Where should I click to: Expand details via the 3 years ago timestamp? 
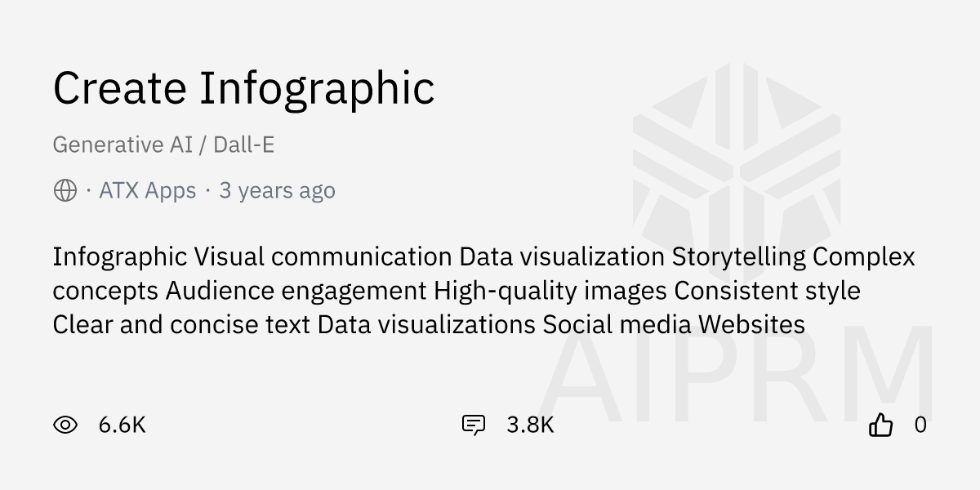pyautogui.click(x=277, y=189)
